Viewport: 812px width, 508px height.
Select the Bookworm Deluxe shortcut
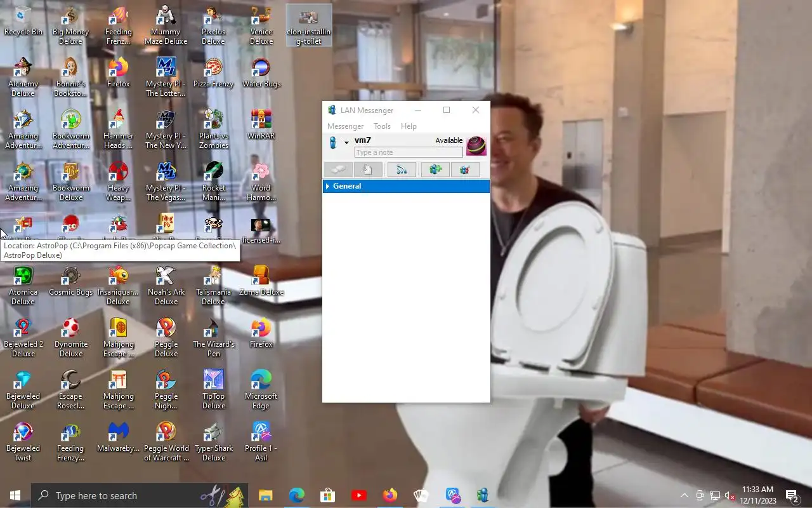click(x=70, y=182)
